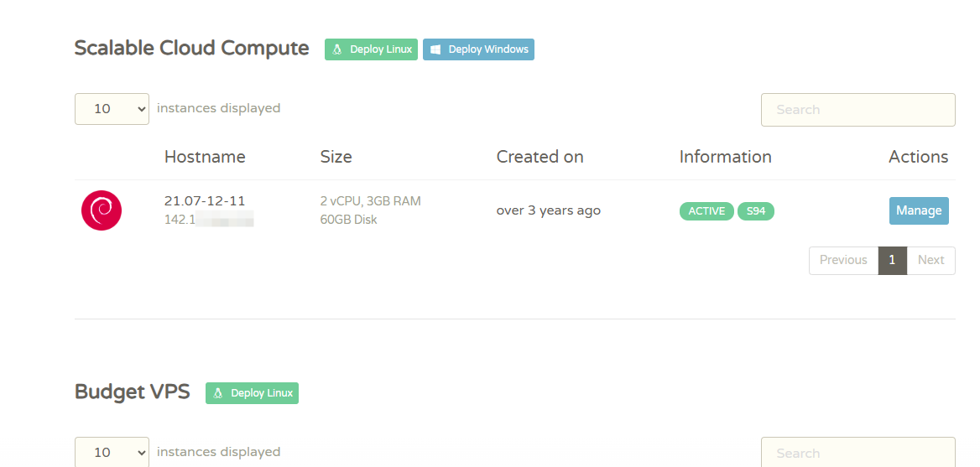Click the Deploy Windows button
980x467 pixels.
tap(478, 49)
